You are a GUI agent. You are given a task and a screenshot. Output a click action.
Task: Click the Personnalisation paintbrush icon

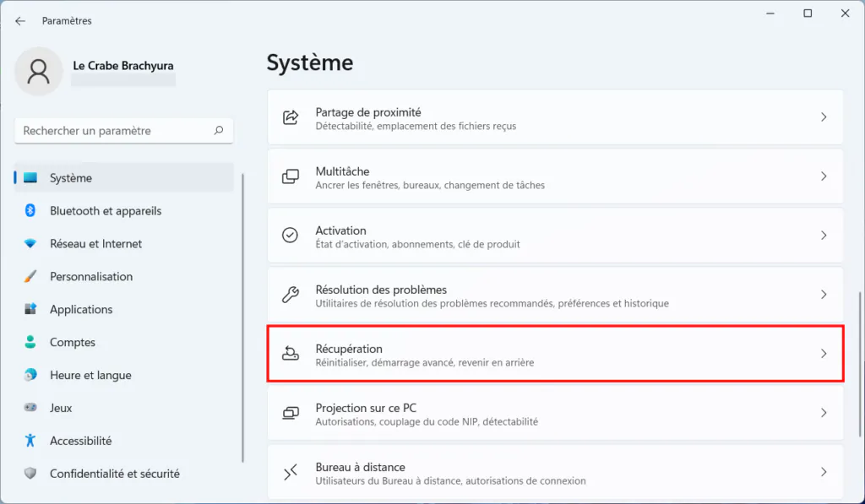[30, 276]
